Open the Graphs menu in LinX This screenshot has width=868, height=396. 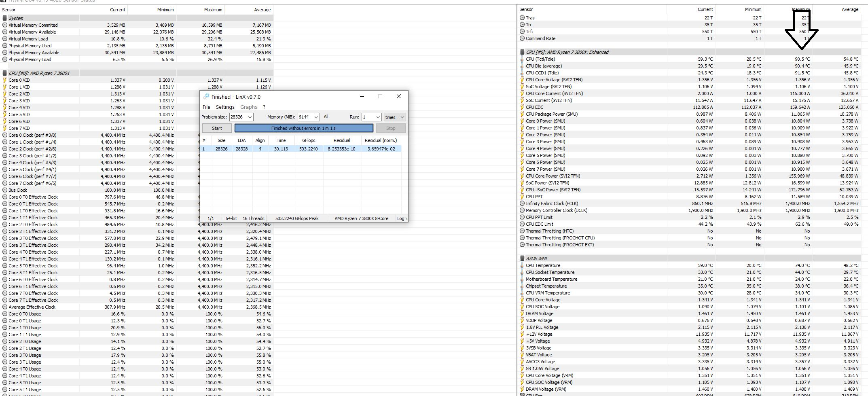click(x=249, y=107)
